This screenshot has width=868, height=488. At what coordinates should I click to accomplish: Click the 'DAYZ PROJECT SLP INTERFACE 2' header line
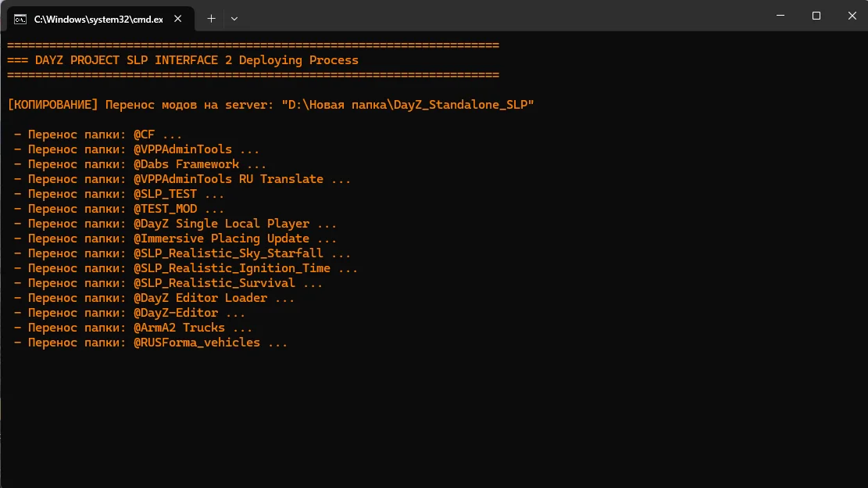(184, 60)
